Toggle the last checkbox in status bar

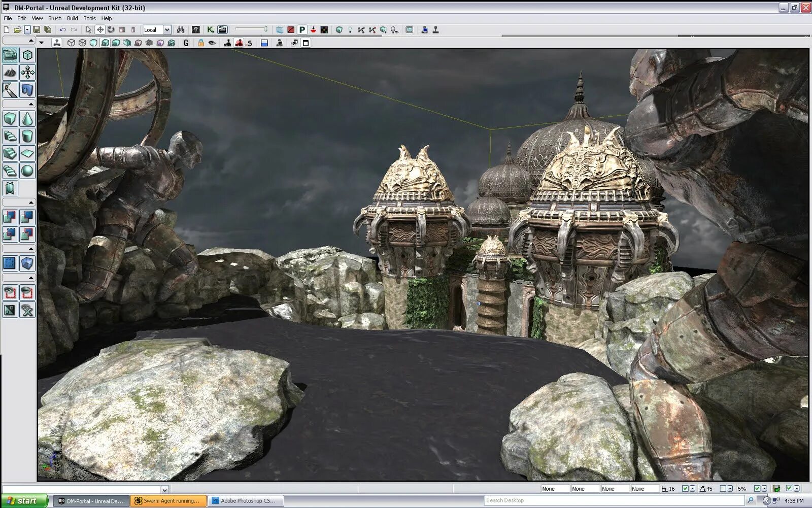[789, 488]
